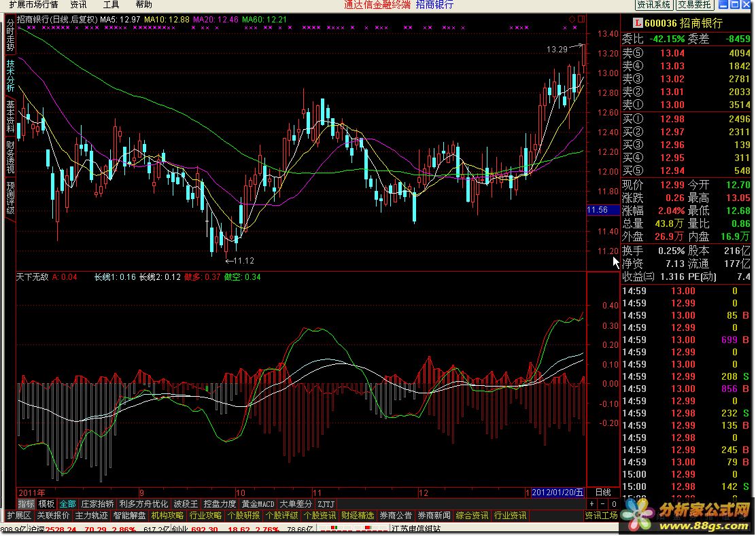Apply the 控盘力度 indicator
Screen dimensions: 756x536
220,504
